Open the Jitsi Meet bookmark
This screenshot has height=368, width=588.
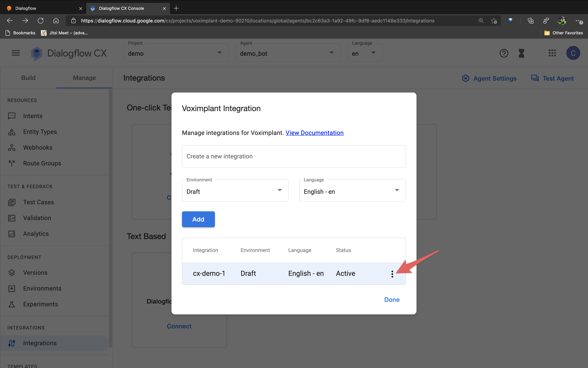point(64,33)
